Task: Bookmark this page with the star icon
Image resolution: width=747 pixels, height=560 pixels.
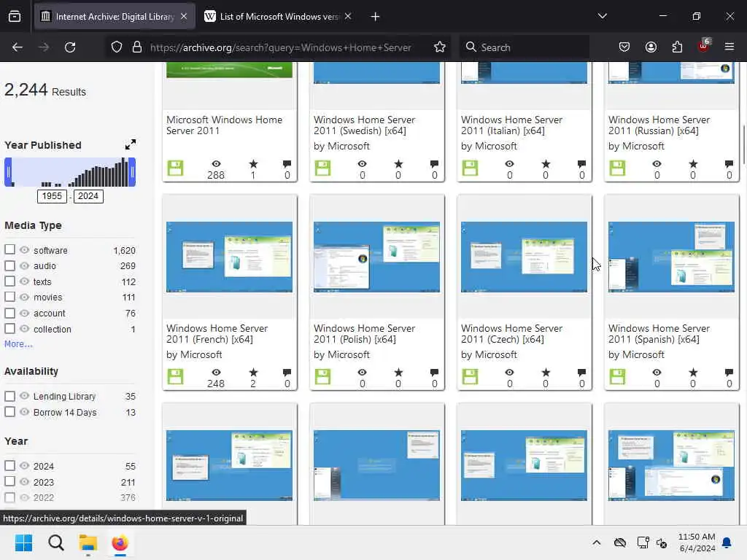Action: 439,47
